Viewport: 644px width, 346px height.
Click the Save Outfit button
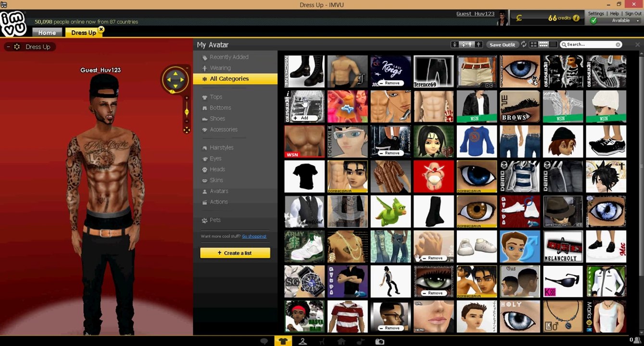click(502, 44)
